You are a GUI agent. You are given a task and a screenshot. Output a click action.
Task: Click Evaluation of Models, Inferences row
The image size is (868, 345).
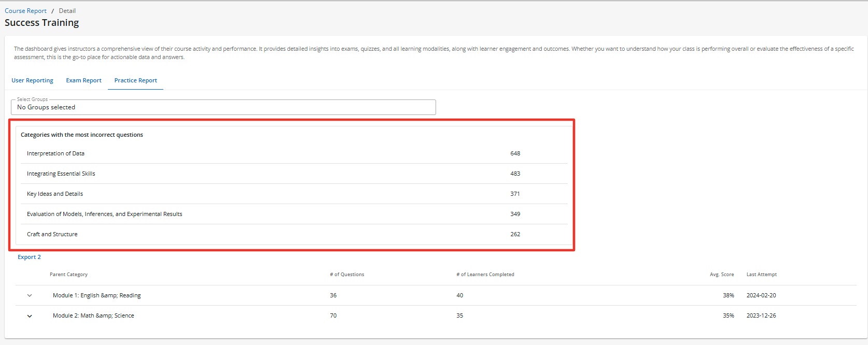coord(105,214)
